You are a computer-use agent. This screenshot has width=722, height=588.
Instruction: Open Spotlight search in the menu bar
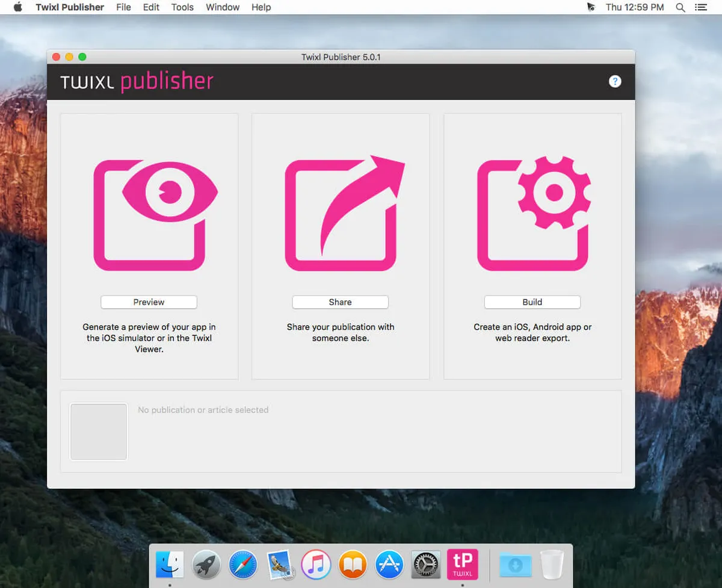point(680,7)
